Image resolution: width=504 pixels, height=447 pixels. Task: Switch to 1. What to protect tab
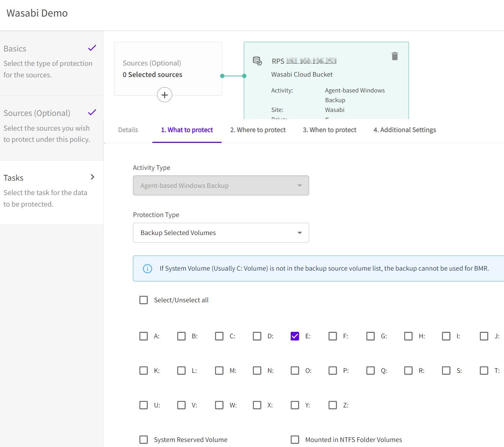pyautogui.click(x=187, y=130)
